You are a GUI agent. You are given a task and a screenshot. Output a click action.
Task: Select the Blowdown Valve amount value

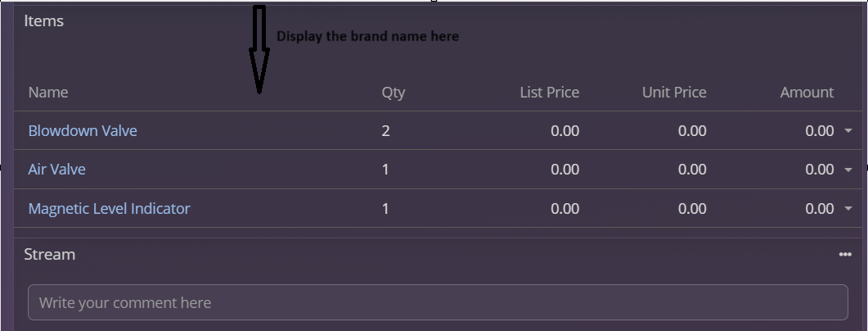pos(819,131)
